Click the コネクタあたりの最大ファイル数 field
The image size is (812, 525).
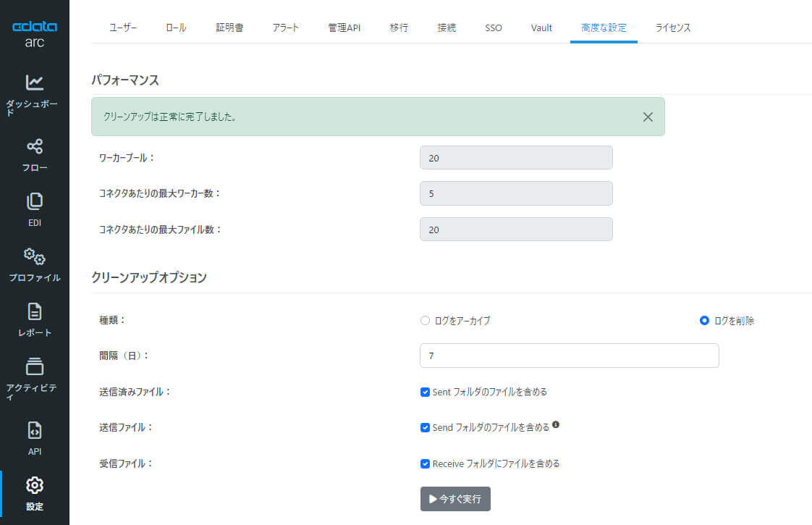[516, 229]
